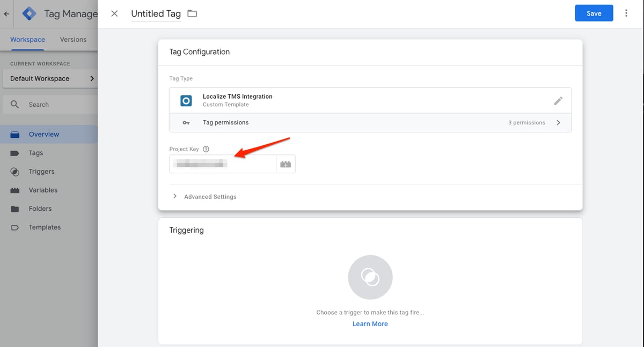Screen dimensions: 644x347
Task: Click the Localize TMS Integration template icon
Action: point(186,100)
